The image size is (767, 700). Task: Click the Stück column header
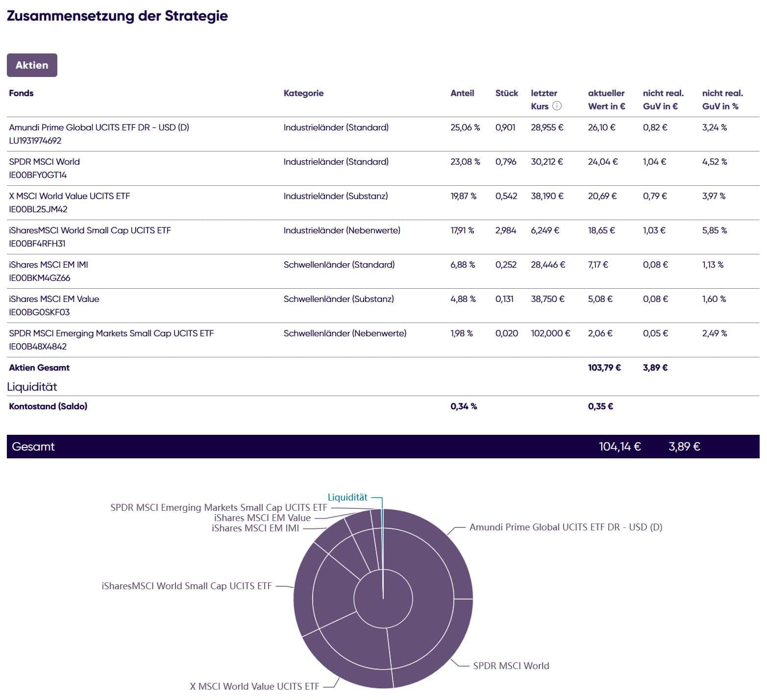click(507, 93)
